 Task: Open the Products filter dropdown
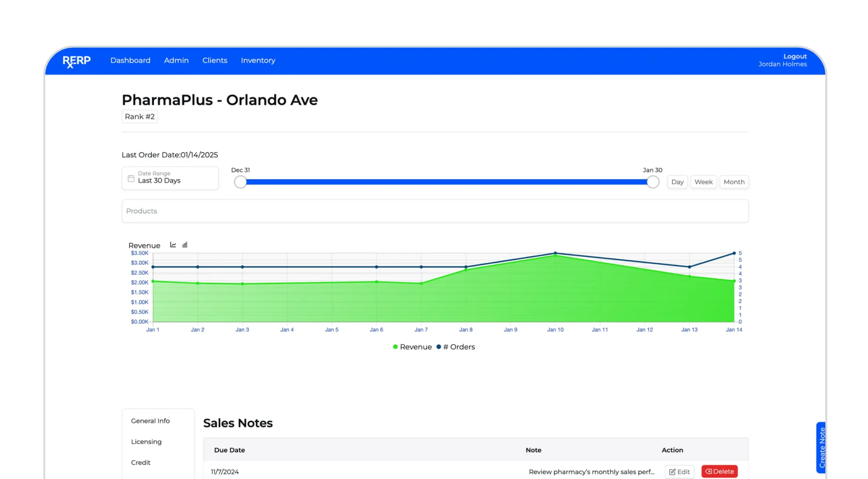pyautogui.click(x=435, y=211)
